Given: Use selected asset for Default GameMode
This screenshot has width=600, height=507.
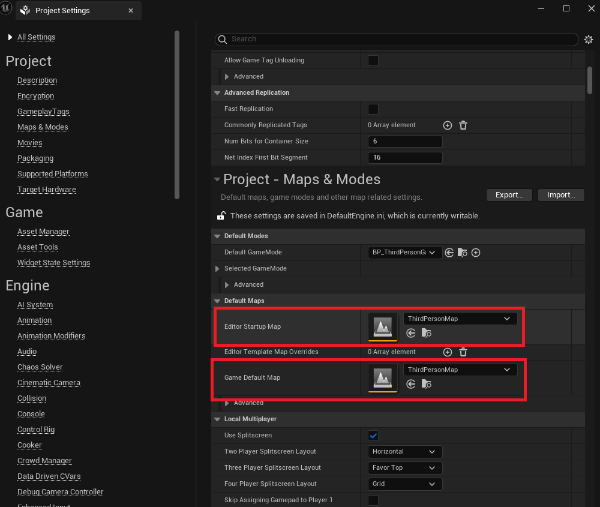Looking at the screenshot, I should click(449, 253).
